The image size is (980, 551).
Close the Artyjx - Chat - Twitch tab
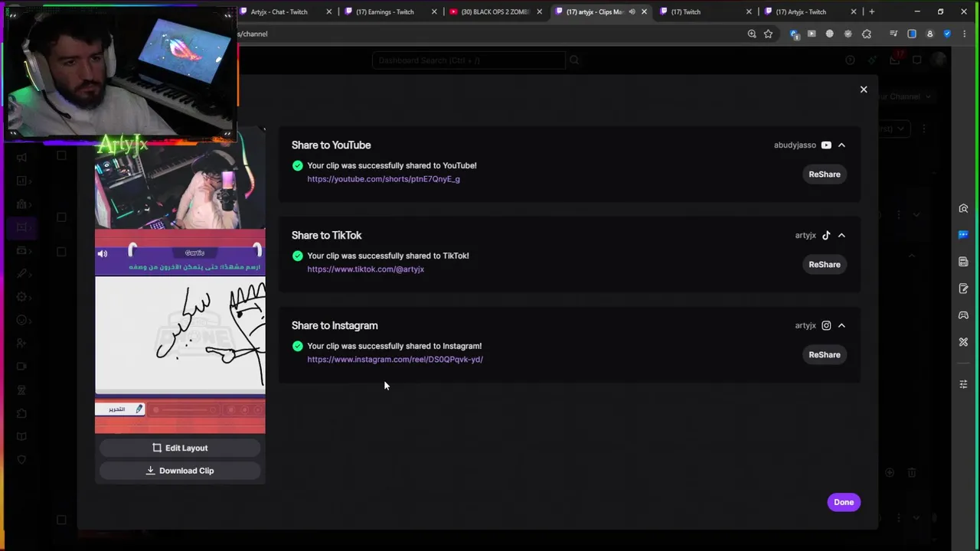pyautogui.click(x=329, y=11)
